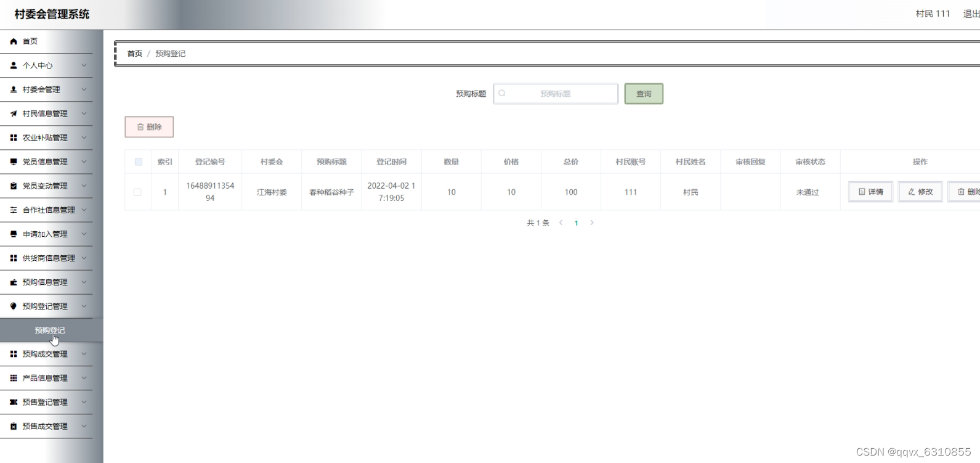Click the 申请加入管理 sidebar icon

pyautogui.click(x=14, y=234)
